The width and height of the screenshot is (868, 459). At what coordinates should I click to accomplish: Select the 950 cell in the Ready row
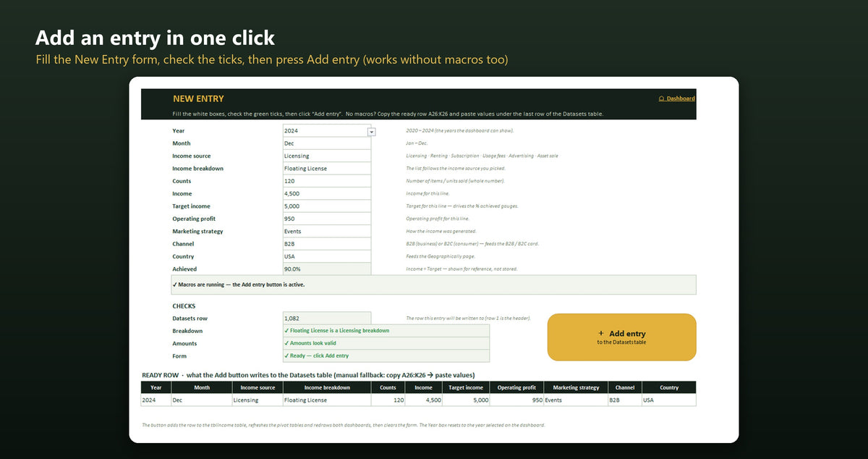[517, 400]
